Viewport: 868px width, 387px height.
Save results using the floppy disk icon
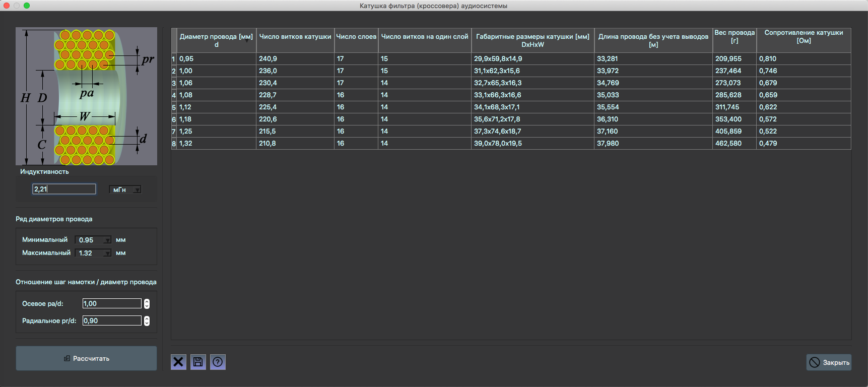198,362
